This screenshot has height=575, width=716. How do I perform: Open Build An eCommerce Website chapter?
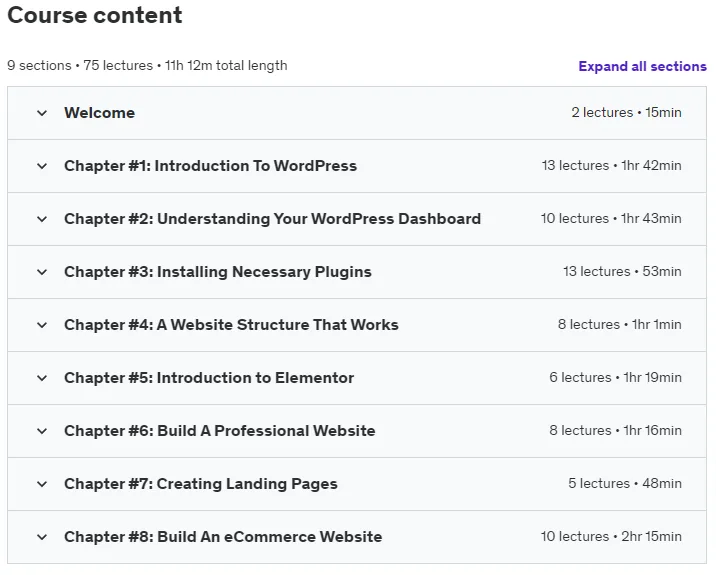click(x=223, y=537)
